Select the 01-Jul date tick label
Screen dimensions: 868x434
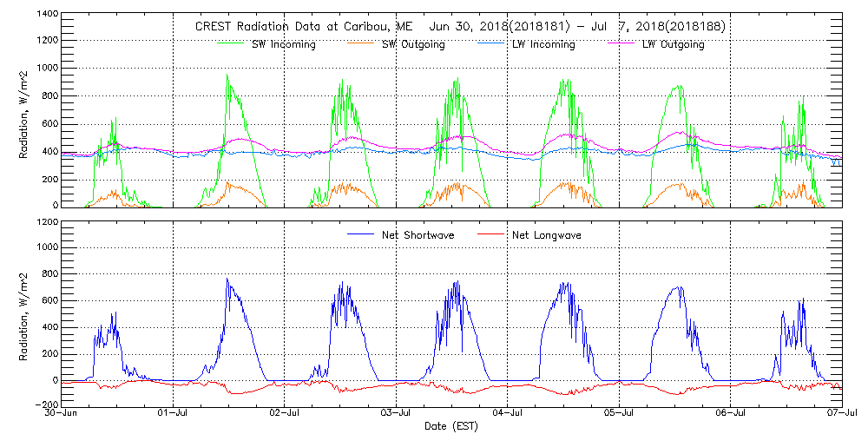click(174, 413)
